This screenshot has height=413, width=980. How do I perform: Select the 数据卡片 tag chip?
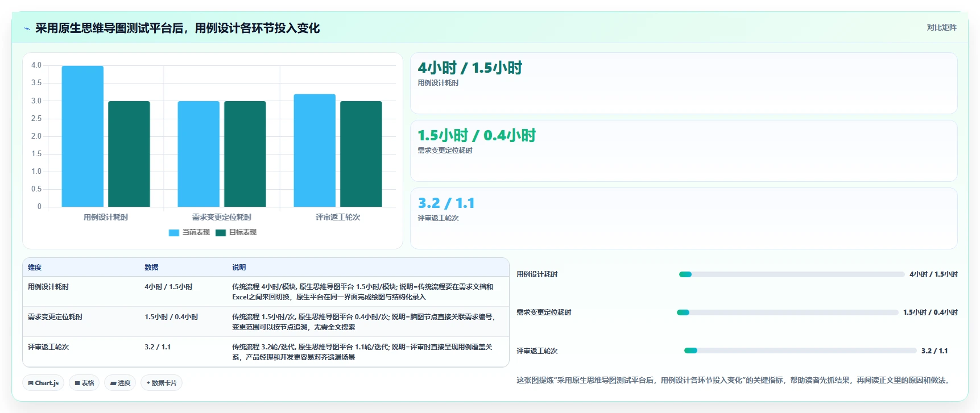[x=162, y=383]
